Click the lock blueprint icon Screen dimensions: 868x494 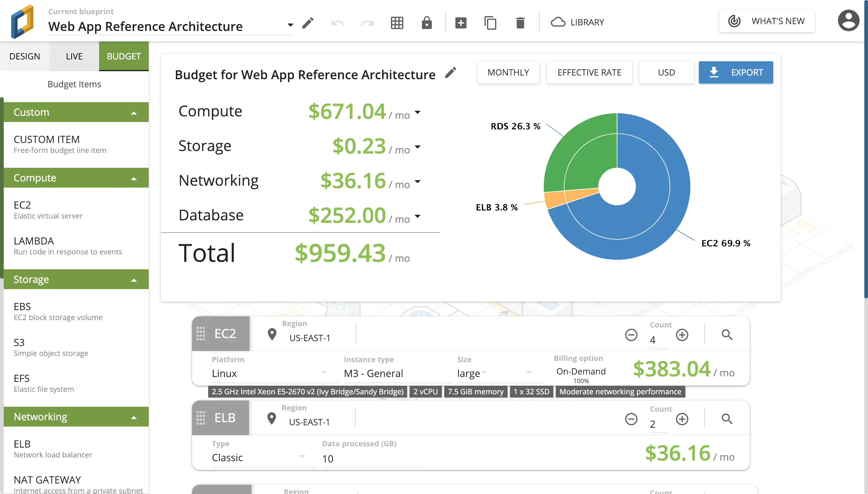[426, 23]
